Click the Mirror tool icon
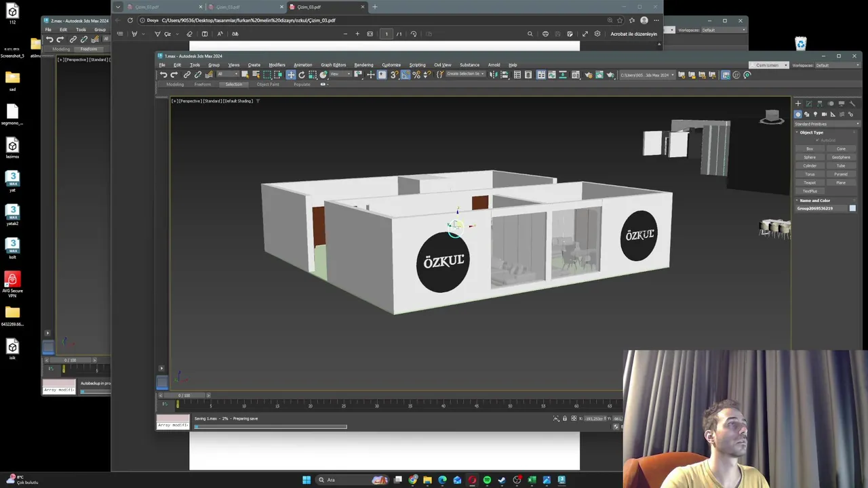868x488 pixels. 493,75
